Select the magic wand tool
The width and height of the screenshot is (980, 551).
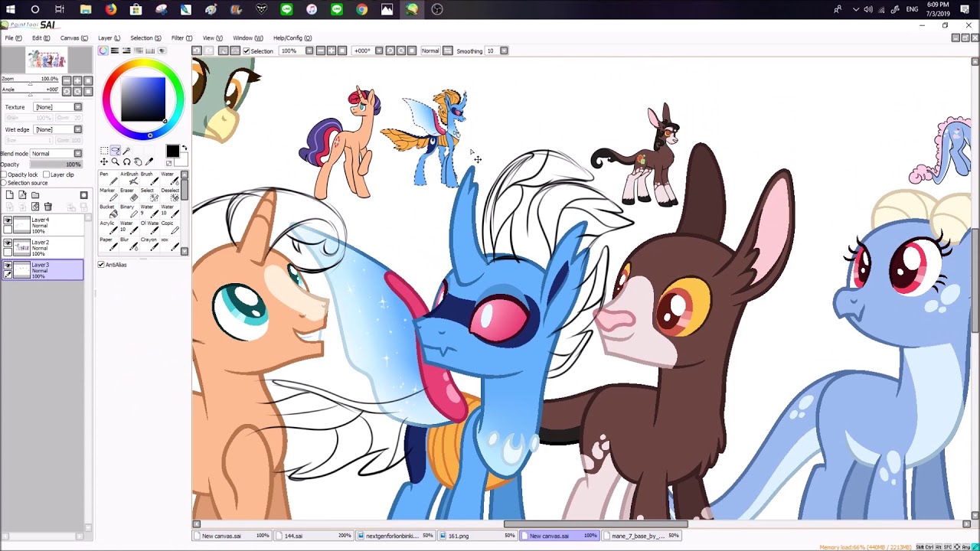click(127, 151)
